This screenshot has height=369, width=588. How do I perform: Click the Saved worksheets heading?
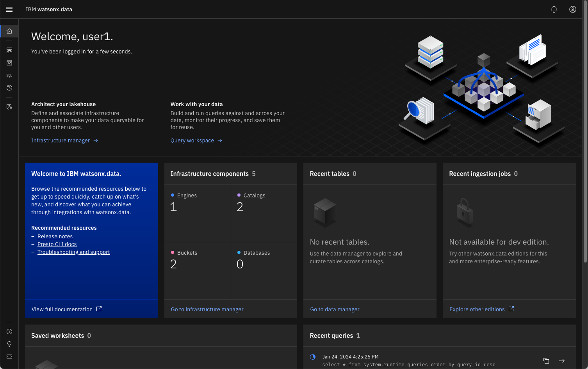(x=57, y=335)
